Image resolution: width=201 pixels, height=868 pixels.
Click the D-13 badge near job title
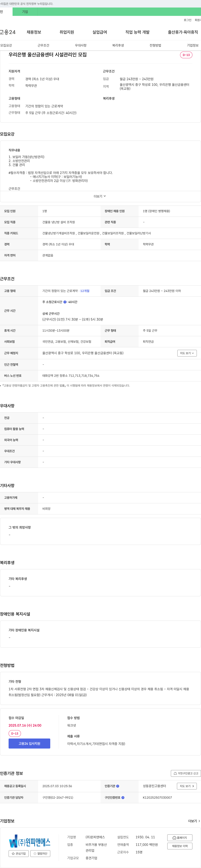point(186,55)
